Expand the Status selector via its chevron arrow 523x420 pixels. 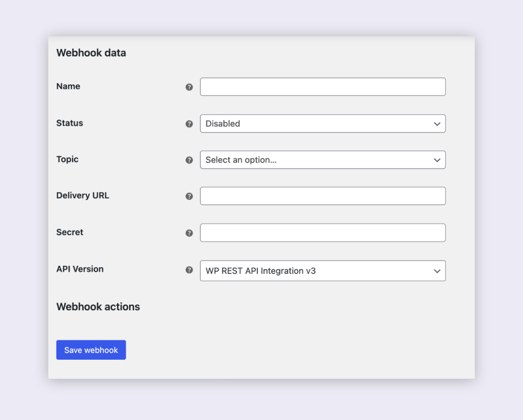point(437,123)
